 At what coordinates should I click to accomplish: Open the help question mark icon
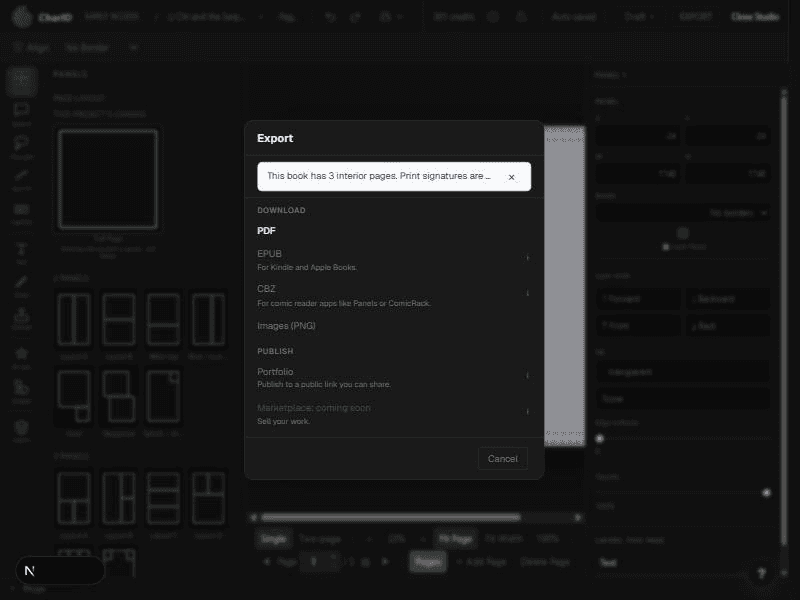pyautogui.click(x=761, y=573)
